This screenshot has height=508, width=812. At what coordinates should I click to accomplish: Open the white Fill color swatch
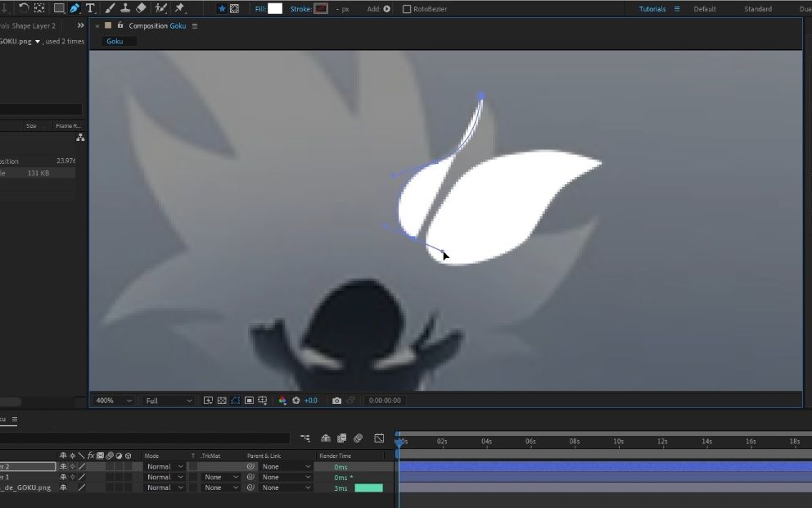[275, 8]
